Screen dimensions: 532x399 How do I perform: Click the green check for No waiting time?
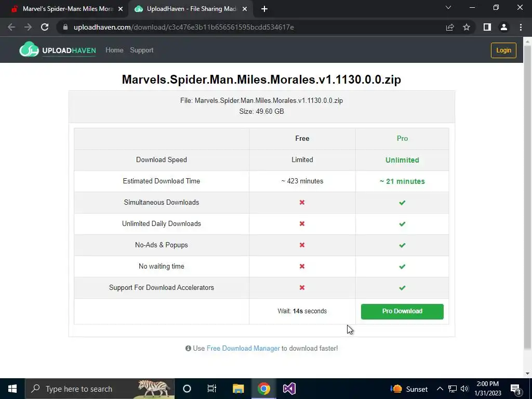pos(402,267)
